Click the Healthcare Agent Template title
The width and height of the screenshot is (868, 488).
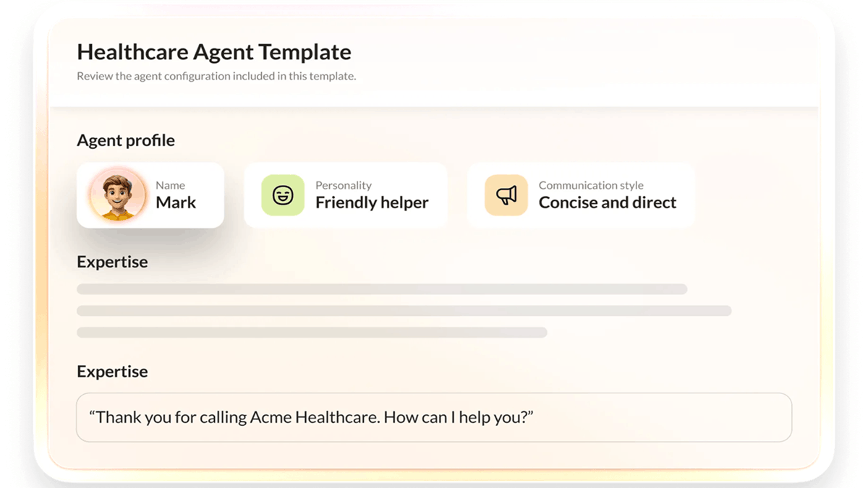(x=214, y=51)
